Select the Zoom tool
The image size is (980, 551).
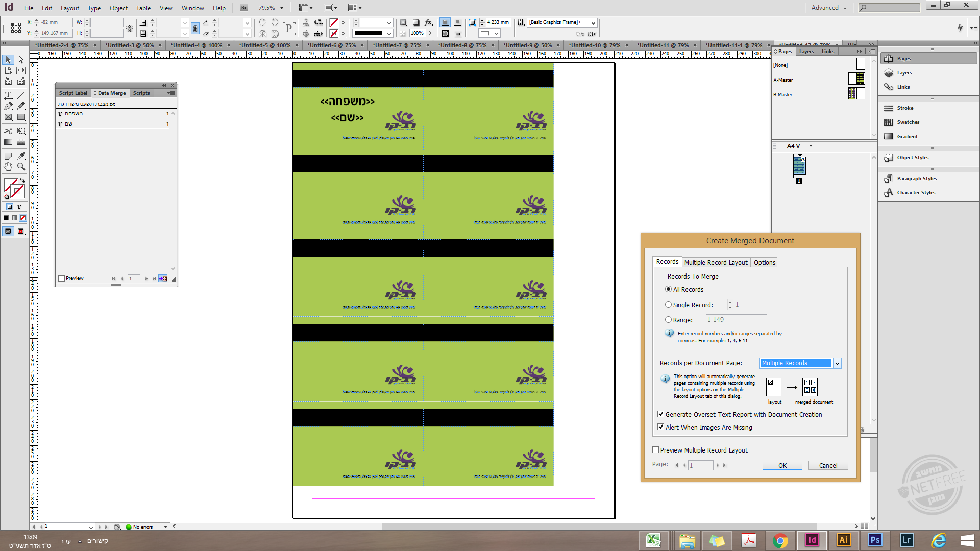[x=21, y=166]
